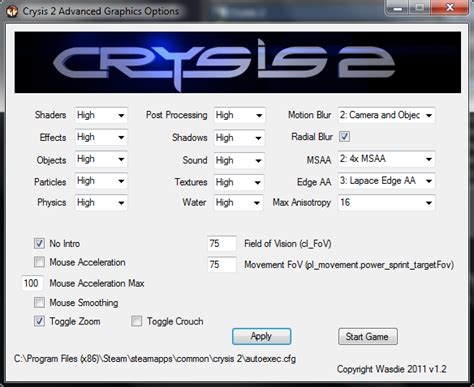The width and height of the screenshot is (474, 387).
Task: Click the Apply button
Action: pos(262,336)
